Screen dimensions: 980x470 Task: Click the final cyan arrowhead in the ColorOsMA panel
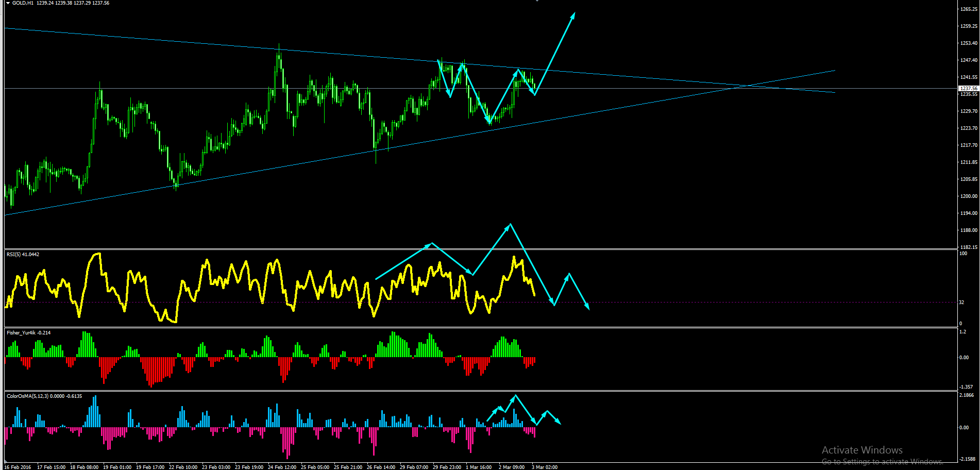(x=559, y=422)
